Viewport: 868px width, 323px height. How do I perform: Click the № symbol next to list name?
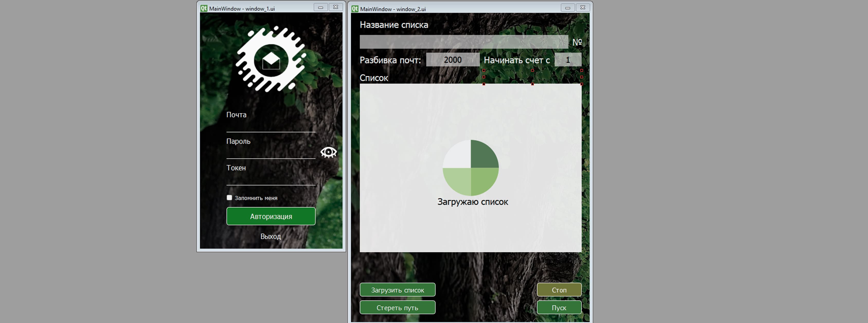click(577, 42)
